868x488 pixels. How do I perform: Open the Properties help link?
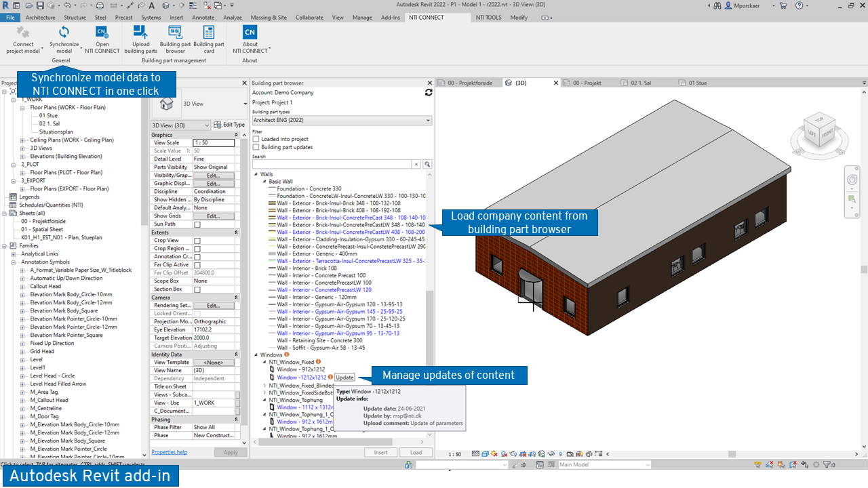click(169, 452)
